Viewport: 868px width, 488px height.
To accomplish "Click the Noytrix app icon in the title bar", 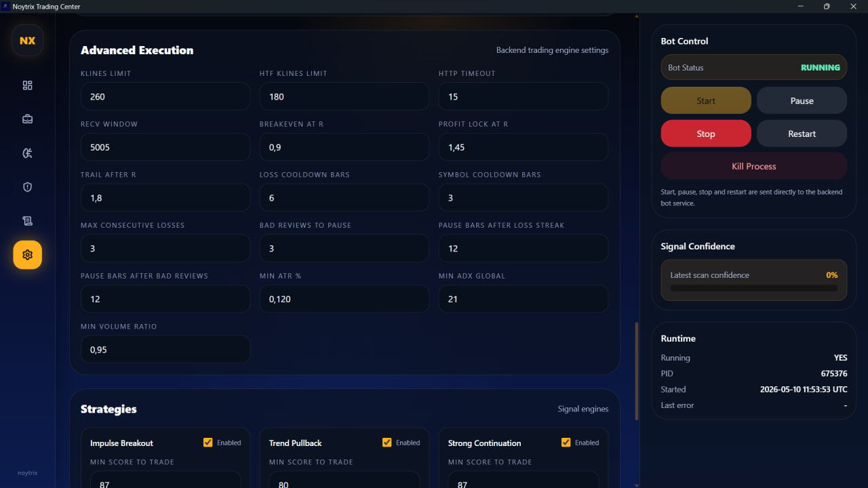I will [5, 6].
